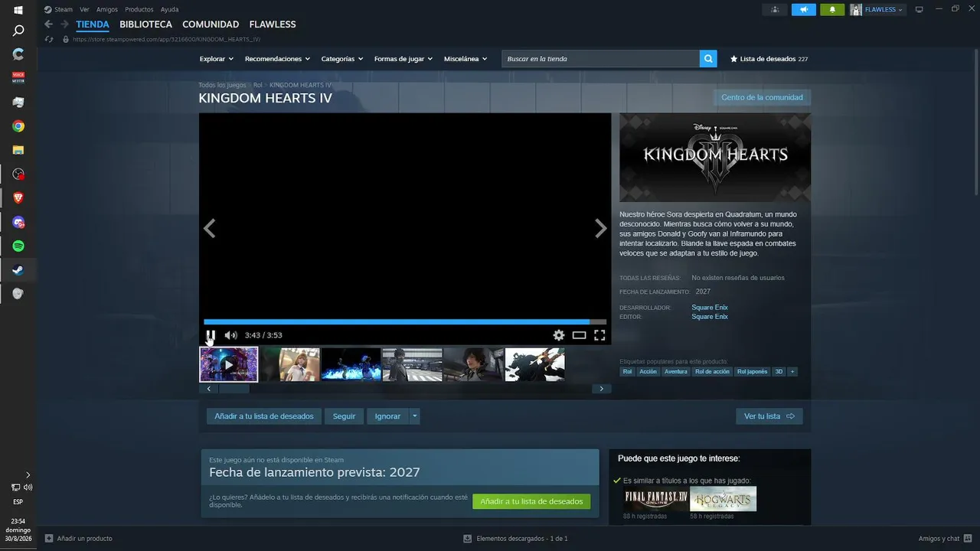
Task: Select the 'Acción' tag
Action: click(648, 372)
